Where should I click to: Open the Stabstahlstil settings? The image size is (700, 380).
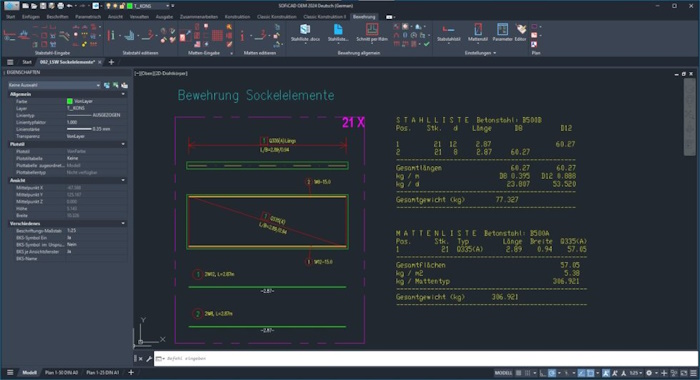[x=448, y=32]
